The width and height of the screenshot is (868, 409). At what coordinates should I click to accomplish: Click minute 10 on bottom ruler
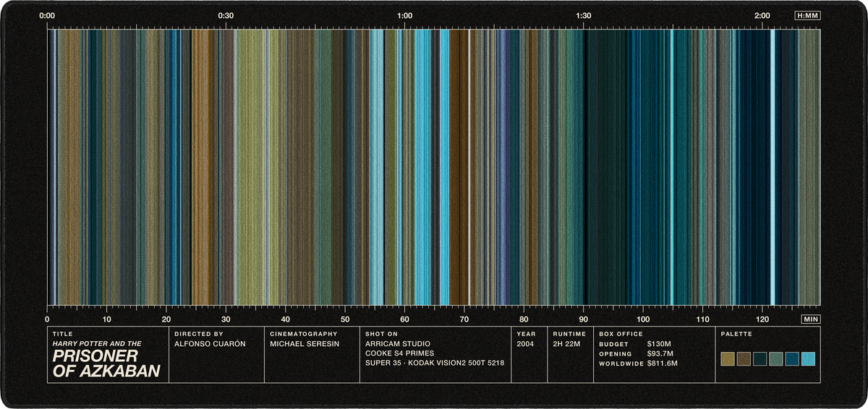[107, 319]
